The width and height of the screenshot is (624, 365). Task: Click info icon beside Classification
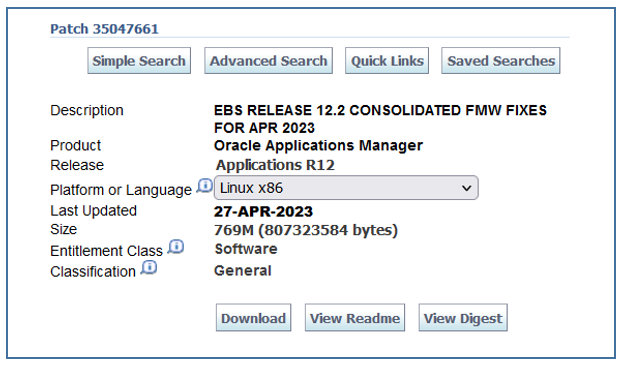click(x=149, y=267)
